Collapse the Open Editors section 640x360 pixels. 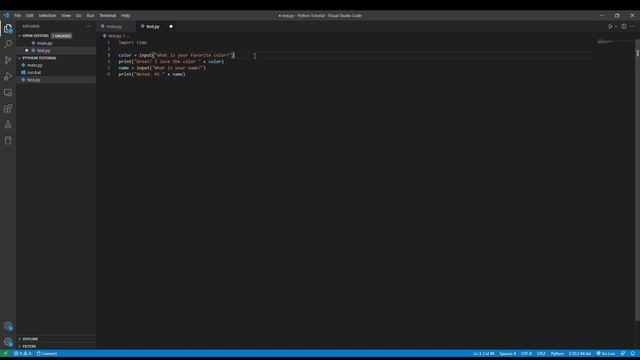point(36,36)
